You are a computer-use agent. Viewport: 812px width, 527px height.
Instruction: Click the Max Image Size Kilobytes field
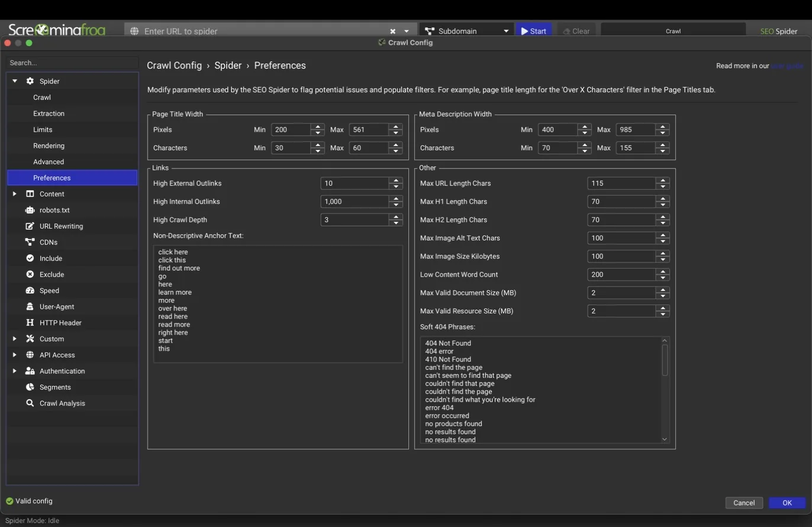tap(621, 256)
